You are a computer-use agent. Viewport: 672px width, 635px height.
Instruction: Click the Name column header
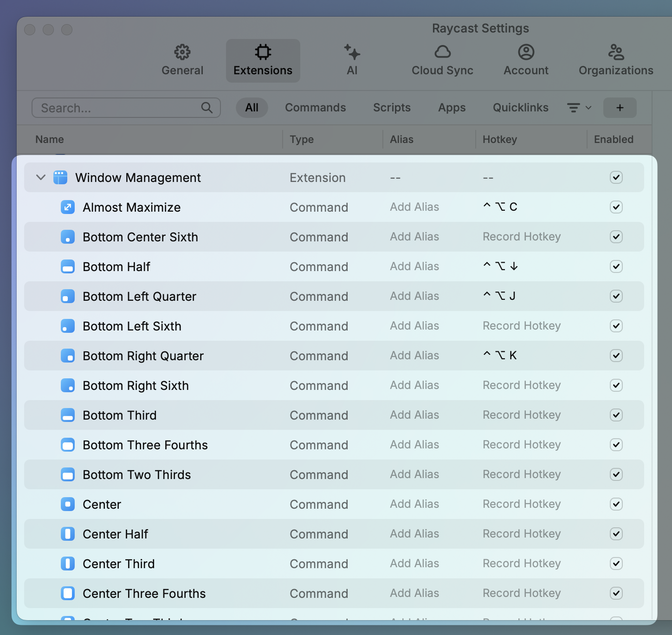click(50, 139)
